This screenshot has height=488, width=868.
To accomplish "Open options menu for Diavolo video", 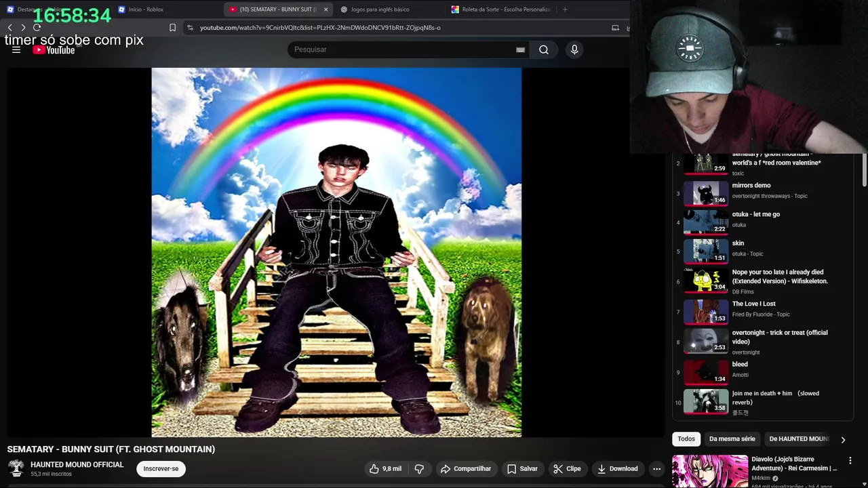I will pyautogui.click(x=850, y=461).
